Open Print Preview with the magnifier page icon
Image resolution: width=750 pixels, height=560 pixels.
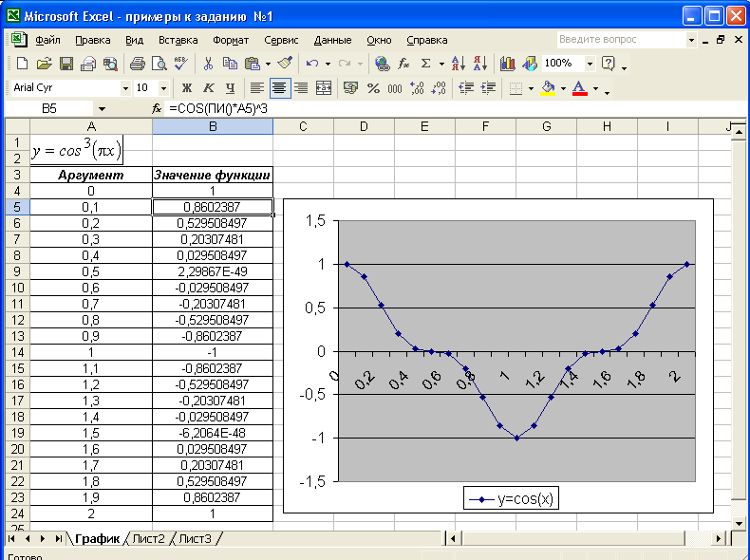pos(159,64)
